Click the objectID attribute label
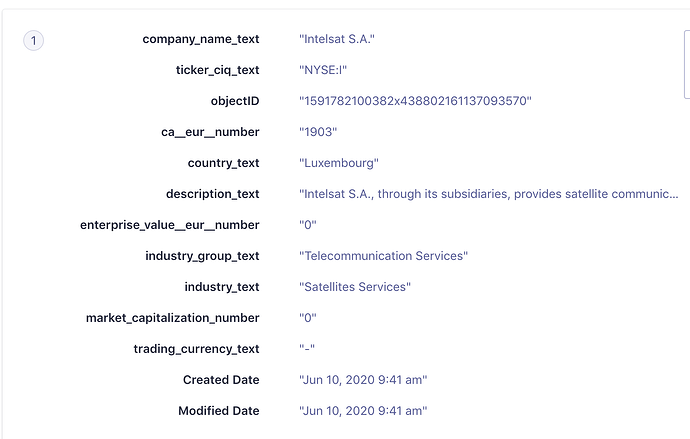This screenshot has width=690, height=439. tap(235, 101)
